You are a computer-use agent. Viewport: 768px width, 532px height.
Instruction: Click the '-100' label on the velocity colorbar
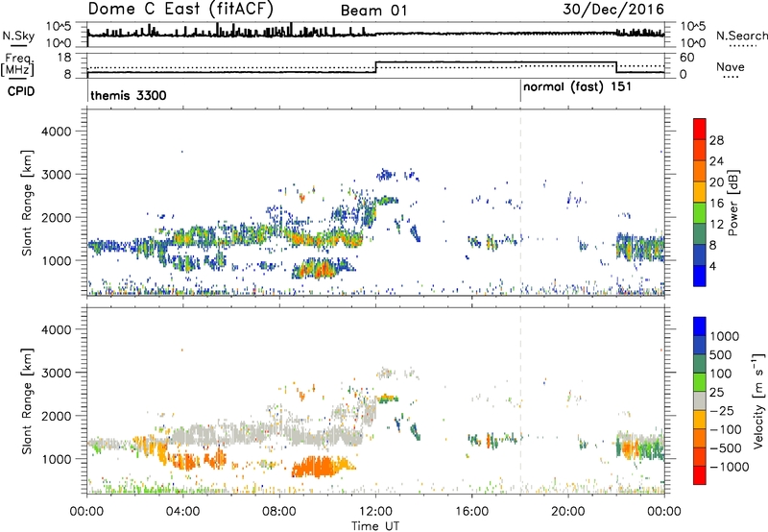pyautogui.click(x=725, y=429)
